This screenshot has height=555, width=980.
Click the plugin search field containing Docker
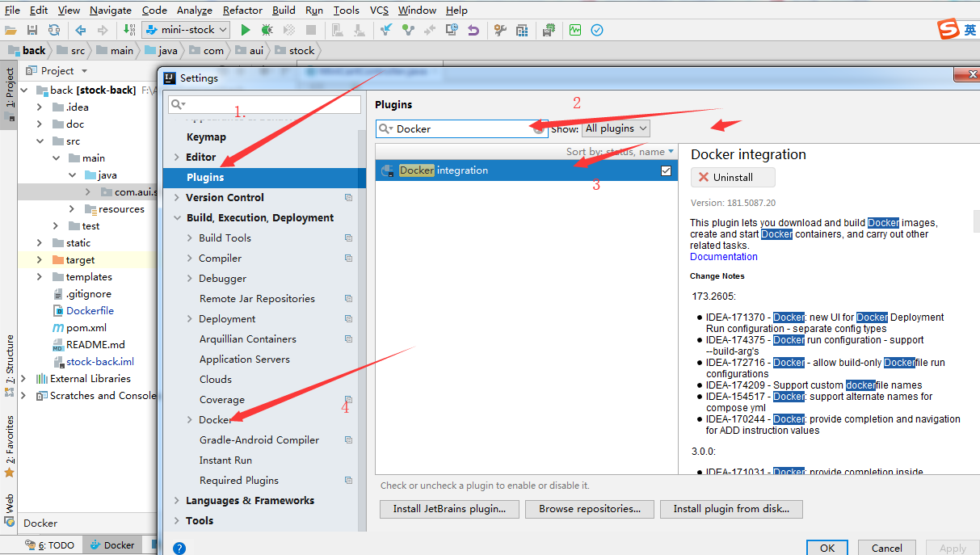coord(462,128)
